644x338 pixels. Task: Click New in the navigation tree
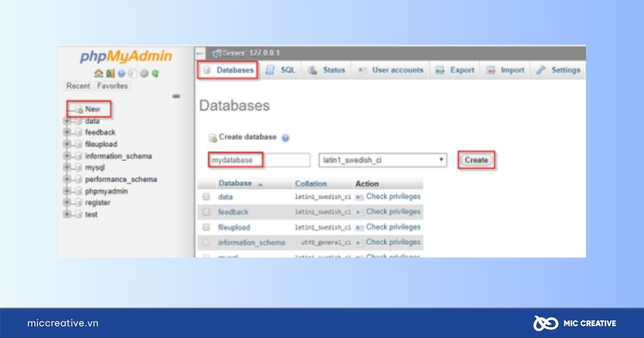point(92,109)
